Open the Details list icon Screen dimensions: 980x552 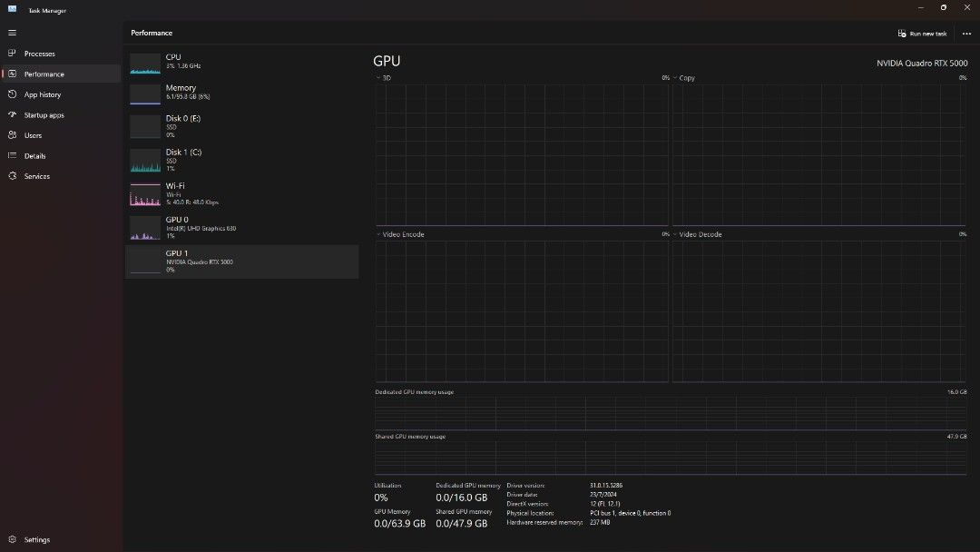12,156
